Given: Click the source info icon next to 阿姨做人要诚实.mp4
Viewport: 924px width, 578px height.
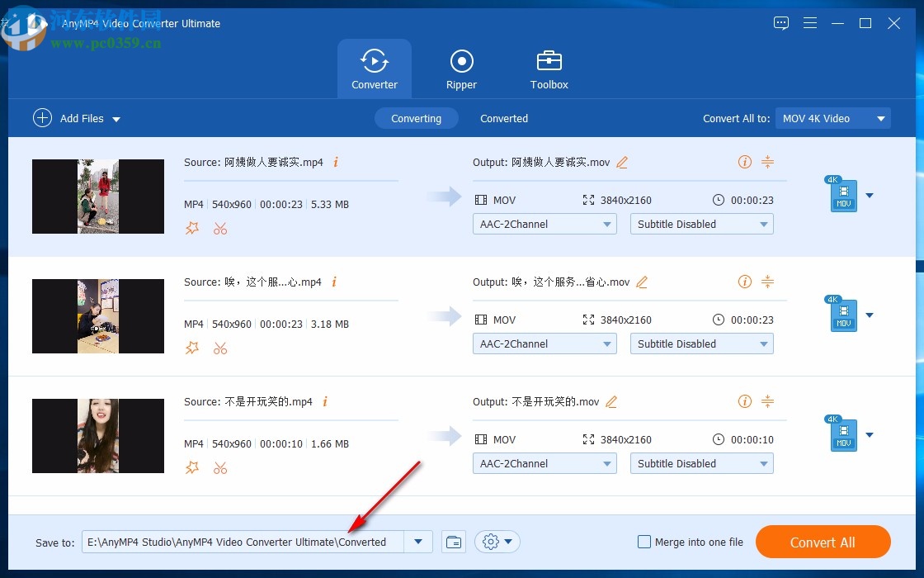Looking at the screenshot, I should pyautogui.click(x=336, y=162).
